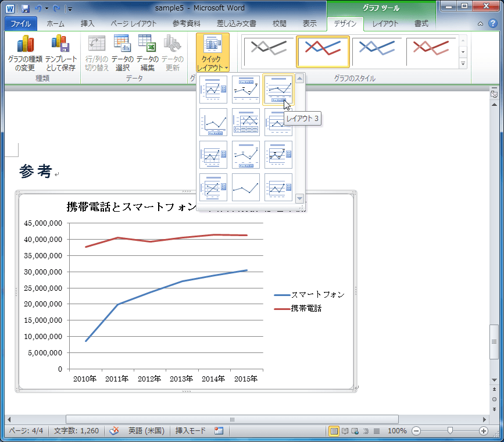Choose Layout 8 thumbnail in third row

coord(246,155)
